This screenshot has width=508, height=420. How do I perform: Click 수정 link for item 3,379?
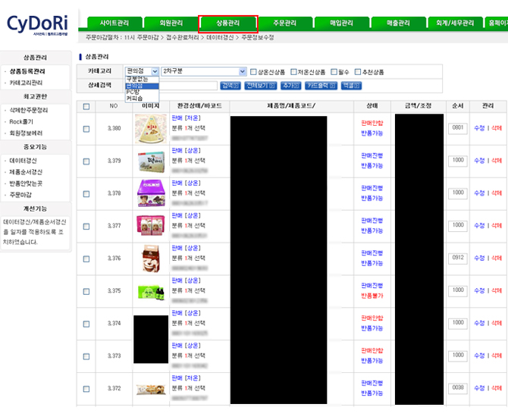tap(478, 161)
